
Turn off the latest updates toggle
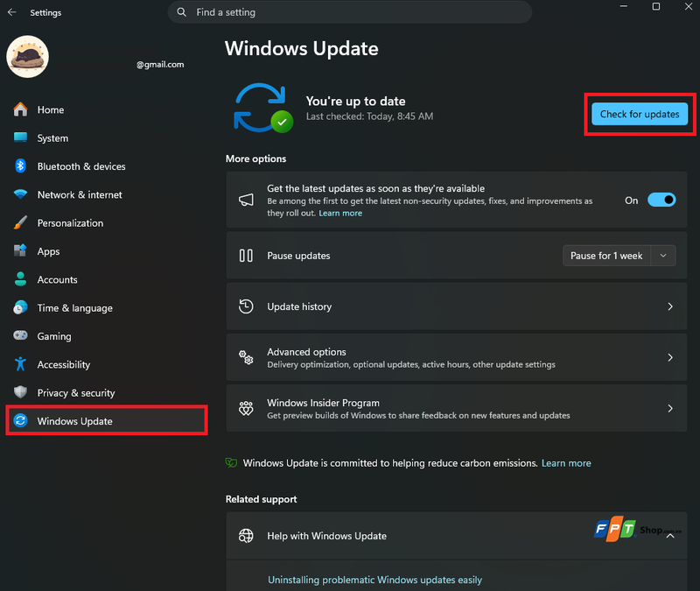[661, 200]
